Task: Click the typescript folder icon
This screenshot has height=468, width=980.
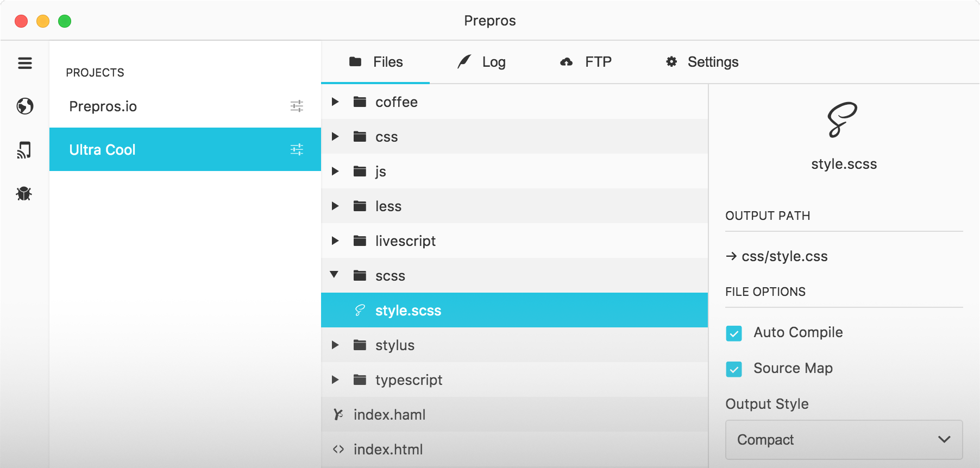Action: (360, 380)
